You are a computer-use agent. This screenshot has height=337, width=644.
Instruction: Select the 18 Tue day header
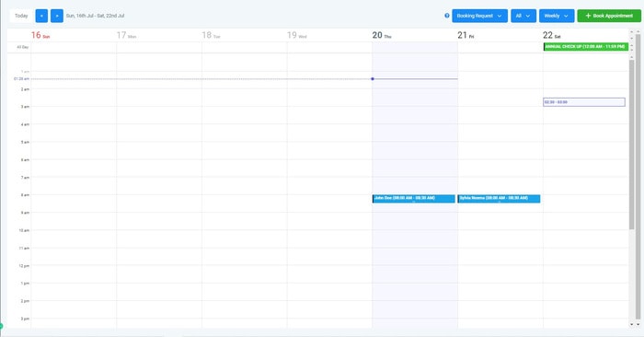point(211,35)
